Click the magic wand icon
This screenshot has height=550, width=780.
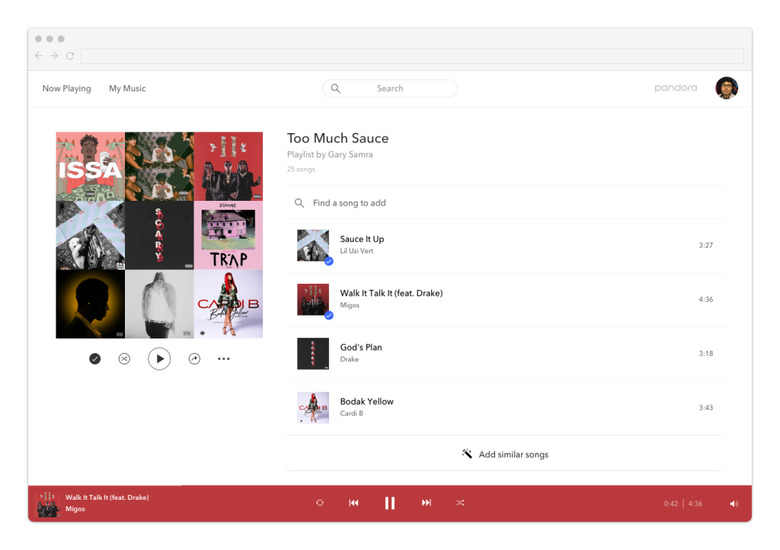coord(467,454)
